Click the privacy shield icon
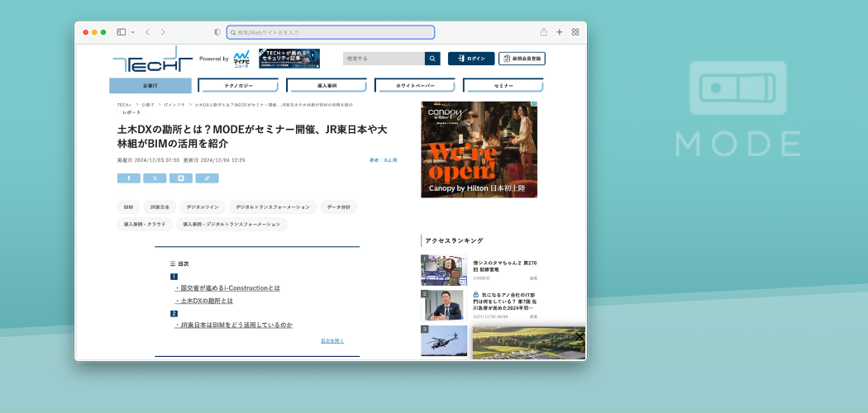868x413 pixels. coord(217,32)
